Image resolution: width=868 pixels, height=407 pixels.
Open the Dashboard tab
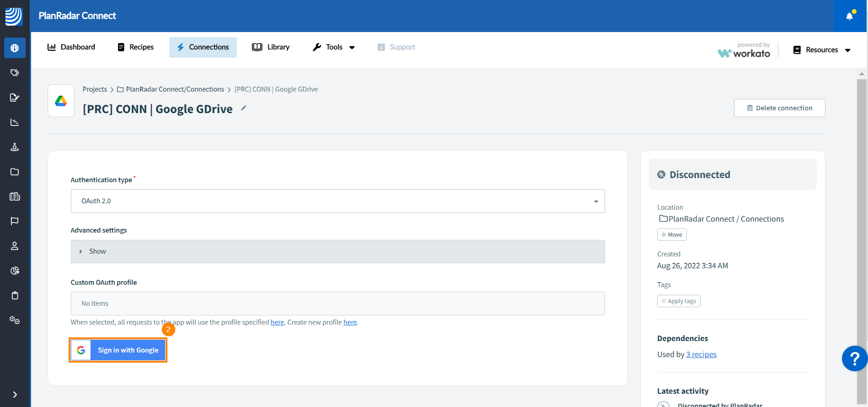tap(71, 47)
